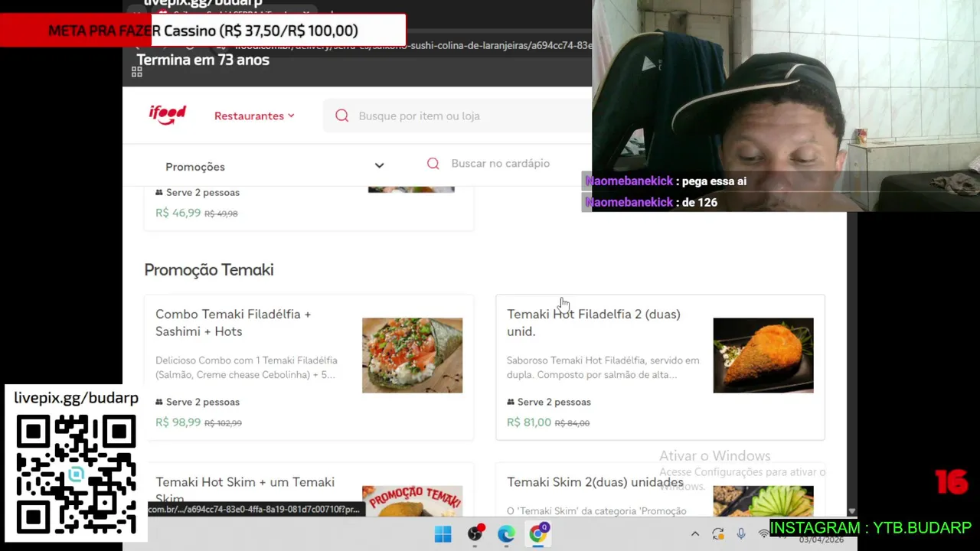Click the Combo Temaki Filadélfia product photo
This screenshot has height=551, width=980.
pyautogui.click(x=412, y=355)
